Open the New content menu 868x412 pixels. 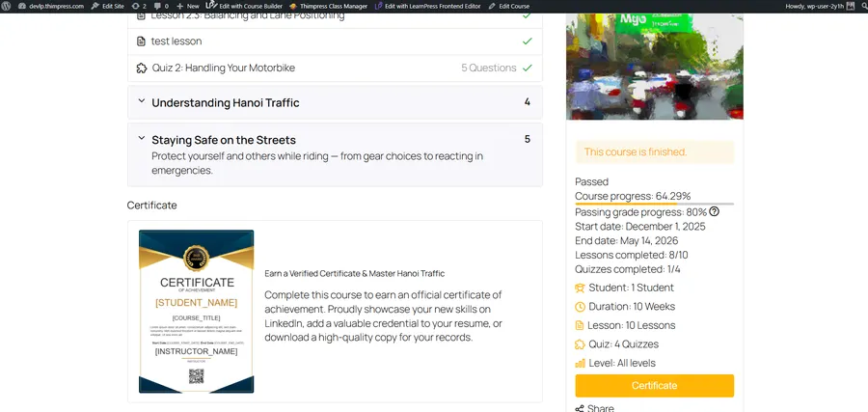188,6
